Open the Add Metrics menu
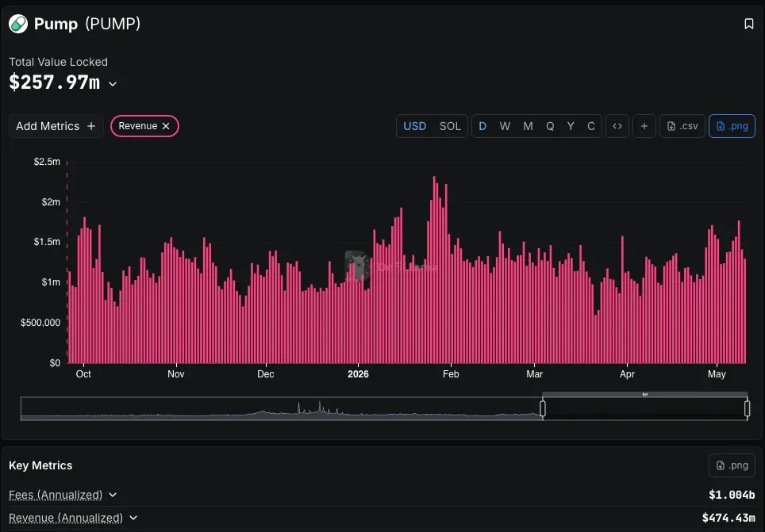 point(56,126)
